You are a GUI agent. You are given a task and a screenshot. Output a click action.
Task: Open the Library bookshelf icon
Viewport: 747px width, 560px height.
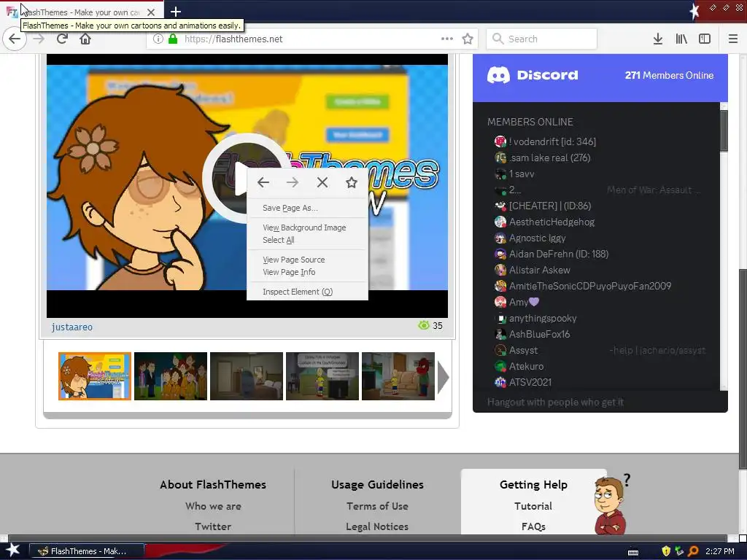click(x=681, y=39)
